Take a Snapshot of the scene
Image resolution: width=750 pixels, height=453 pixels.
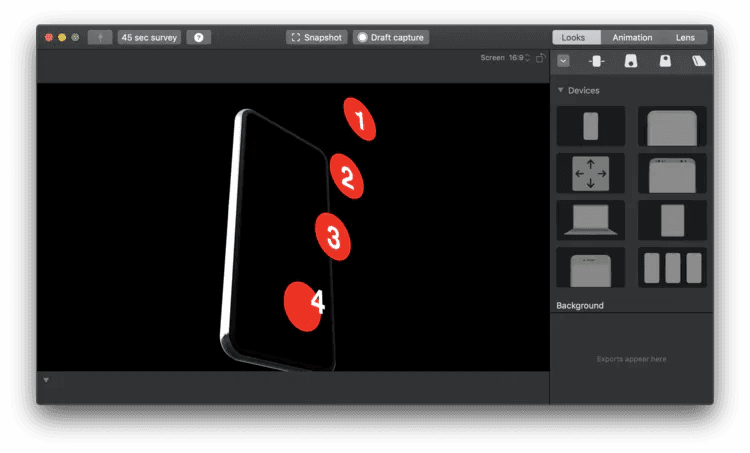coord(317,37)
